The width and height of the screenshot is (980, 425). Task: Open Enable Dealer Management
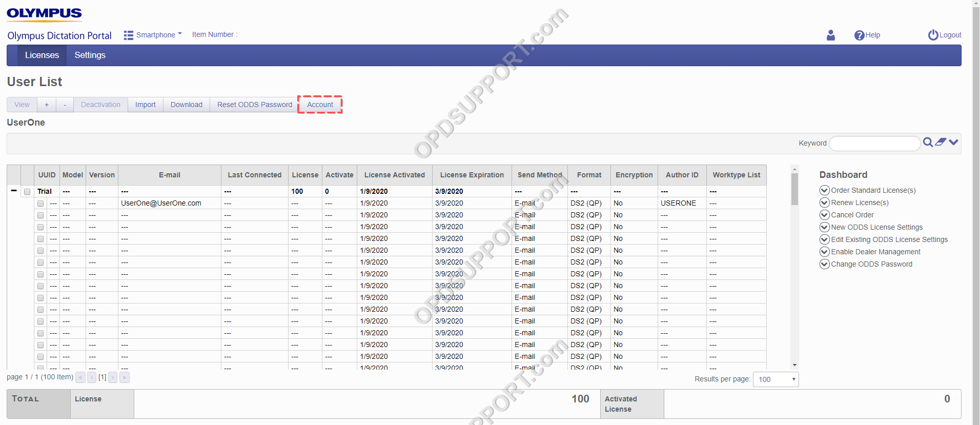870,252
